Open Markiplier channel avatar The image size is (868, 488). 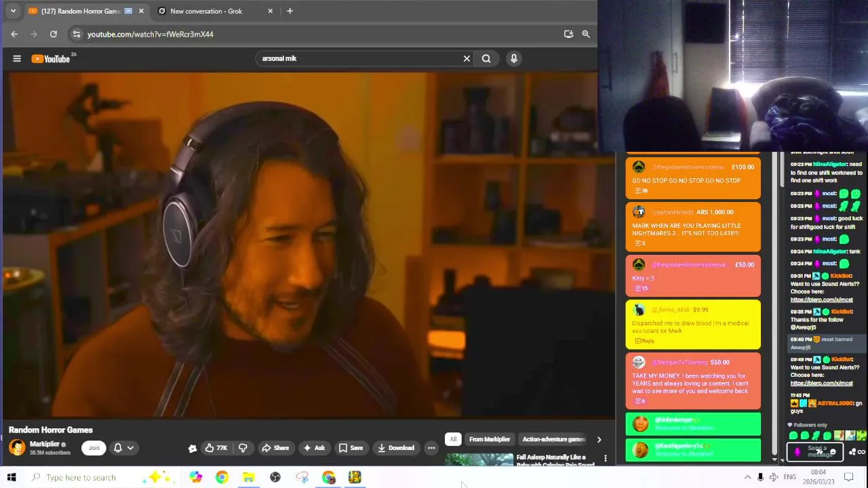pos(17,447)
